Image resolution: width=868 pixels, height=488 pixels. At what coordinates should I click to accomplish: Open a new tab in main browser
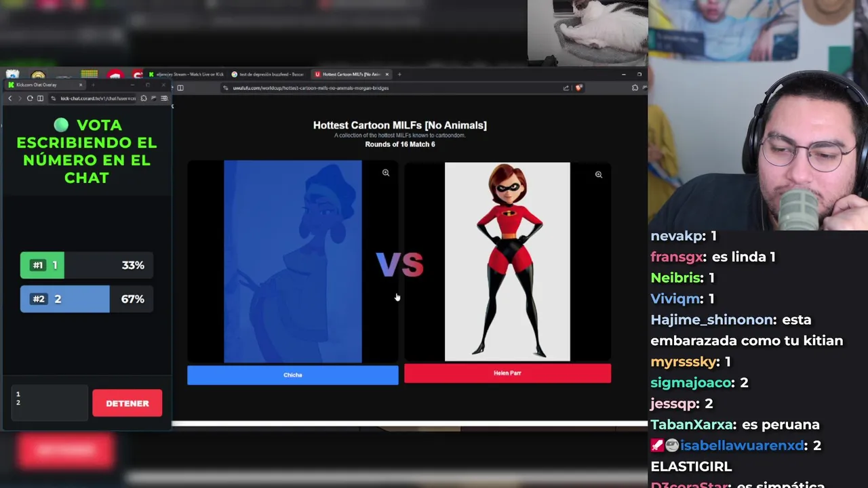[x=399, y=74]
